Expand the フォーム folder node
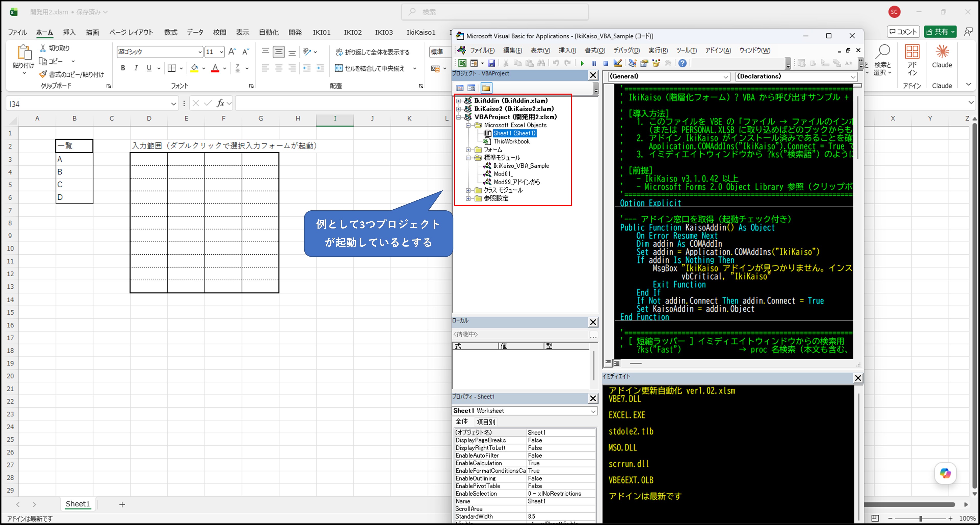980x525 pixels. pyautogui.click(x=468, y=150)
